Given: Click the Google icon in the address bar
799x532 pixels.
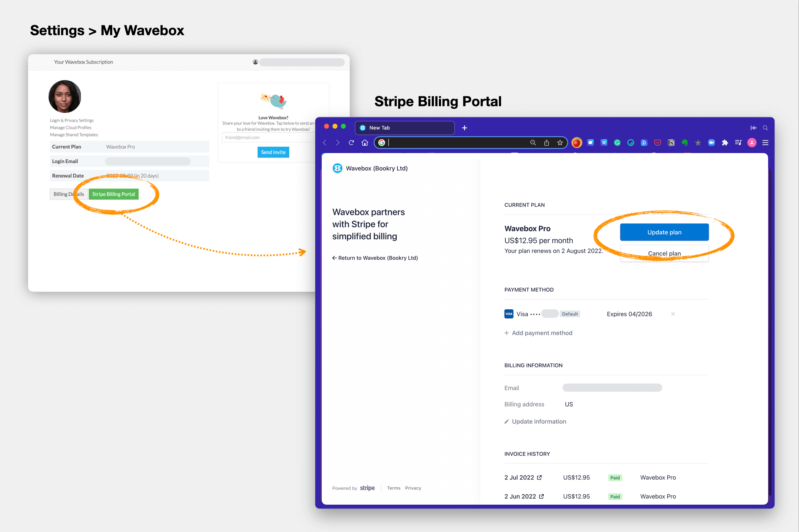Looking at the screenshot, I should [x=382, y=143].
